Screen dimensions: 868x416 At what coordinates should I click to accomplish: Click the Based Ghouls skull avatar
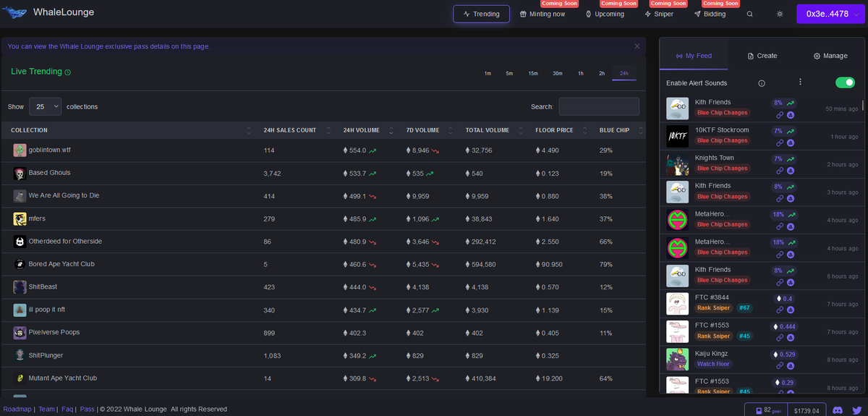(20, 174)
